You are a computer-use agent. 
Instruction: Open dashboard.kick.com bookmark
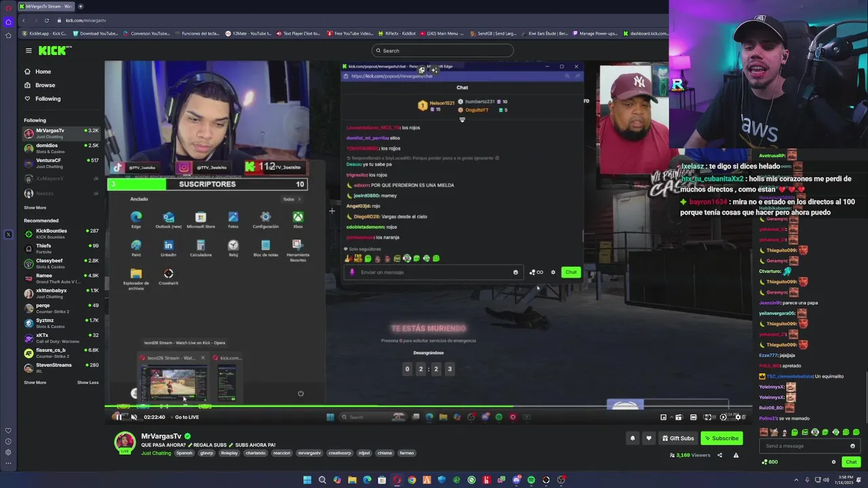tap(645, 33)
